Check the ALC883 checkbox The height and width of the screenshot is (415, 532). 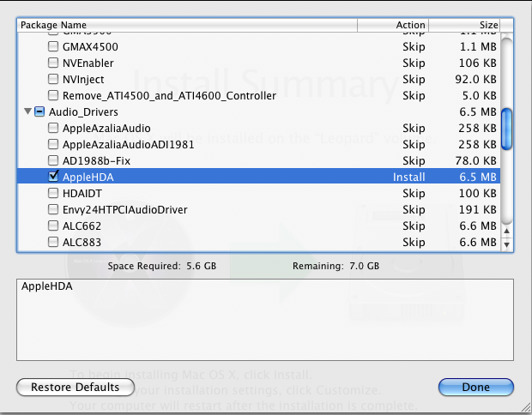pyautogui.click(x=53, y=242)
